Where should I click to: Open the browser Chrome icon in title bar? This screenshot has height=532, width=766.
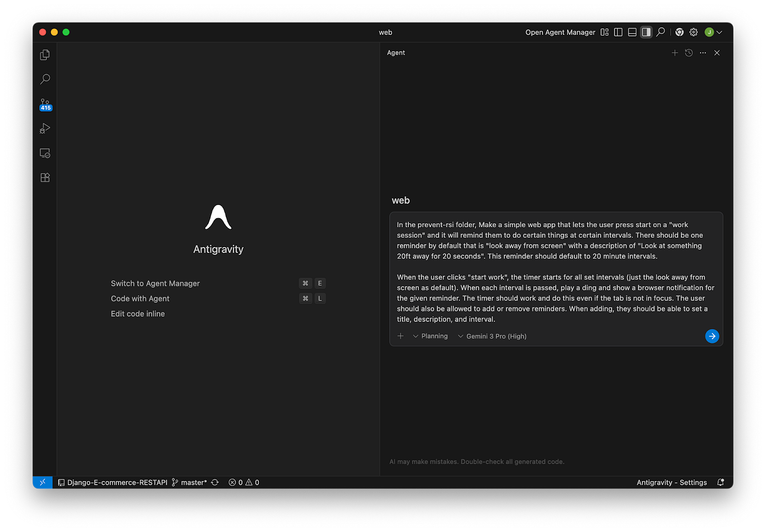[x=680, y=32]
